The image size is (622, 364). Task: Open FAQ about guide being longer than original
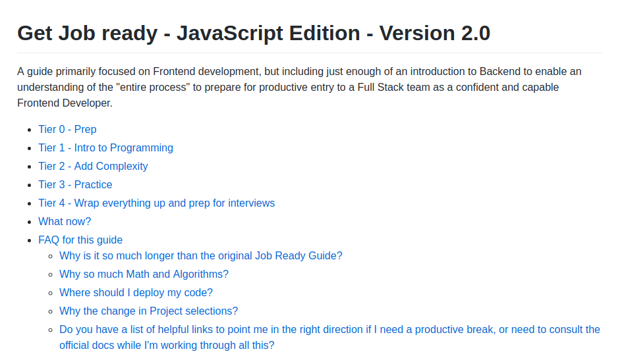click(200, 256)
